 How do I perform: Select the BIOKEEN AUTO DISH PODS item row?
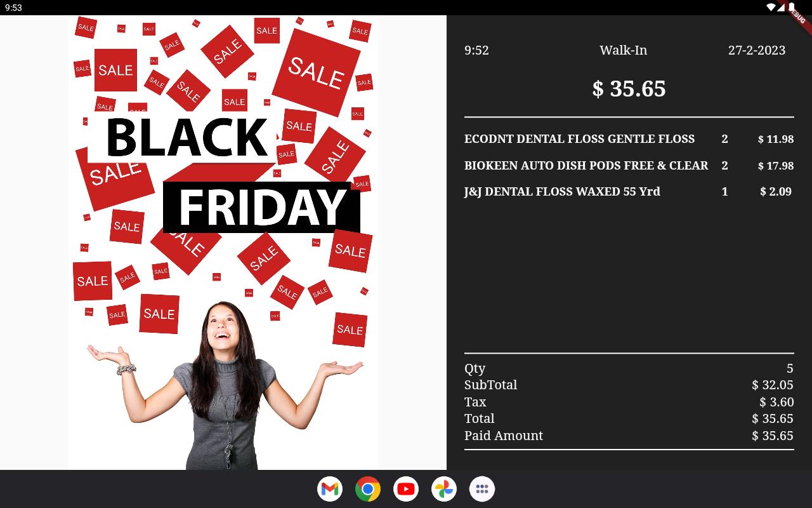[629, 166]
